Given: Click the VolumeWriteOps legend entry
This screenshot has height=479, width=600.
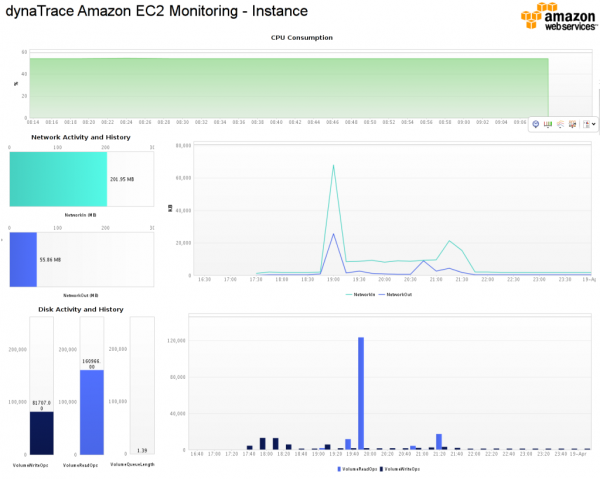Looking at the screenshot, I should point(400,469).
